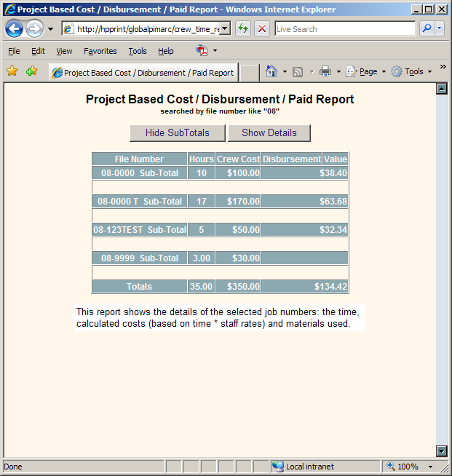This screenshot has height=476, width=452.
Task: Click the Disbursement column header
Action: tap(291, 159)
